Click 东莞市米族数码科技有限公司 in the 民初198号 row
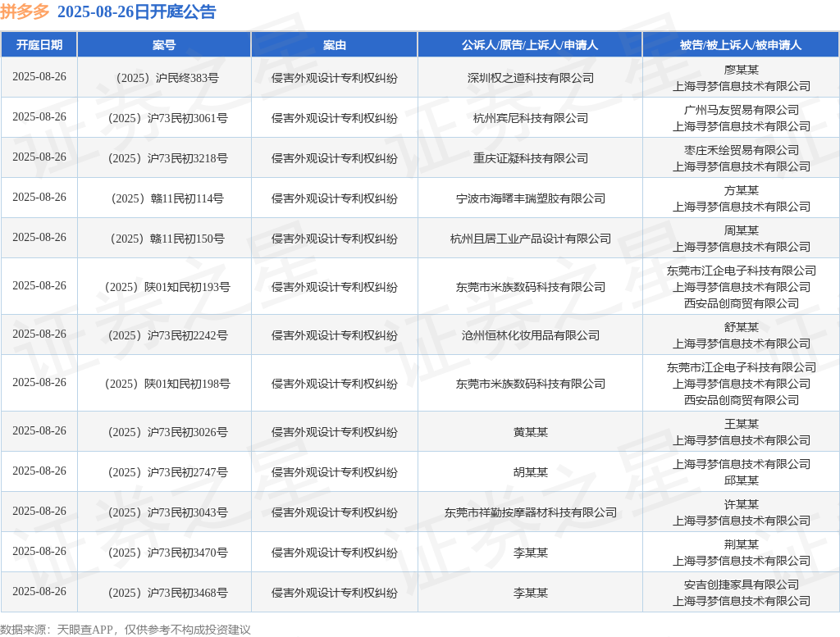 (531, 384)
